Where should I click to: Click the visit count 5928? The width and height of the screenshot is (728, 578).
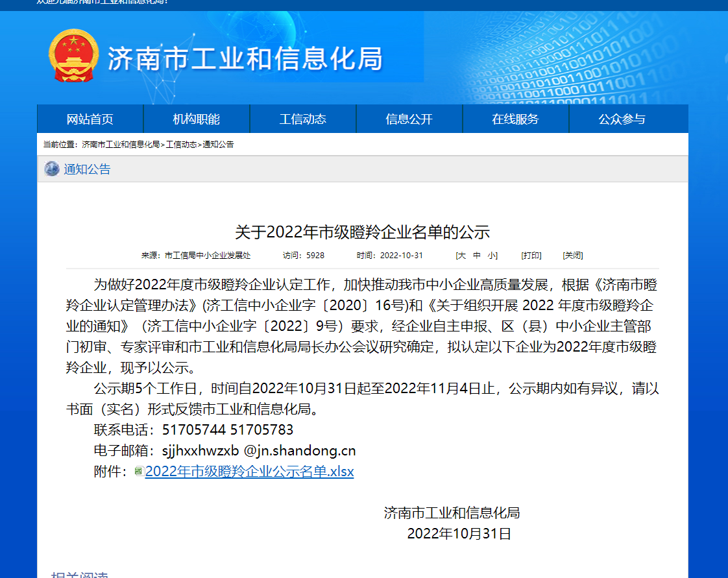point(315,256)
